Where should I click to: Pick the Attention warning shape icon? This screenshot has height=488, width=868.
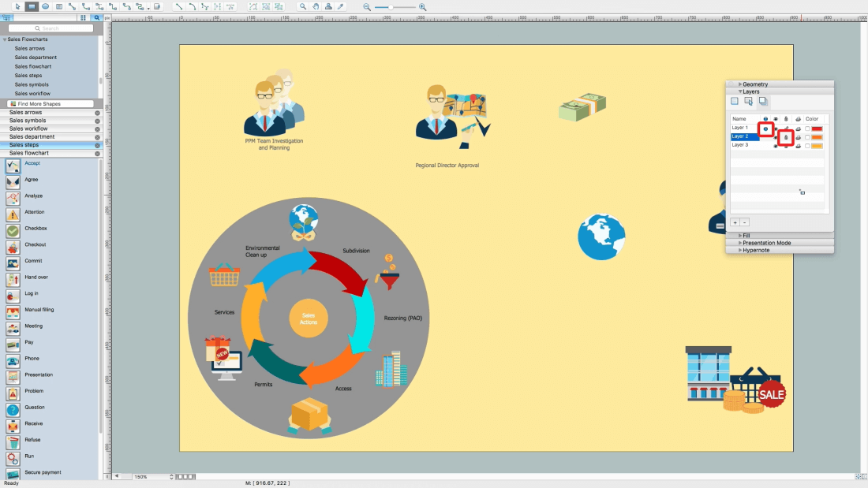click(13, 214)
